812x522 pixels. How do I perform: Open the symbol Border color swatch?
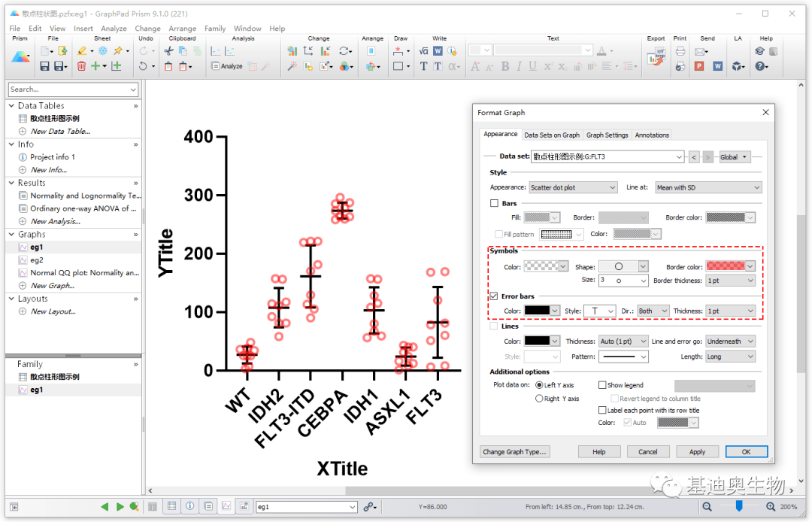point(729,266)
